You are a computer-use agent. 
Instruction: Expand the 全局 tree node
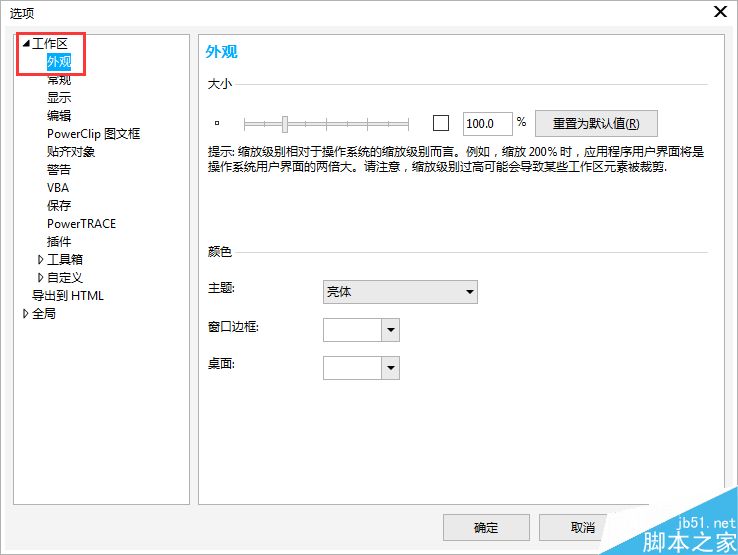click(x=25, y=314)
